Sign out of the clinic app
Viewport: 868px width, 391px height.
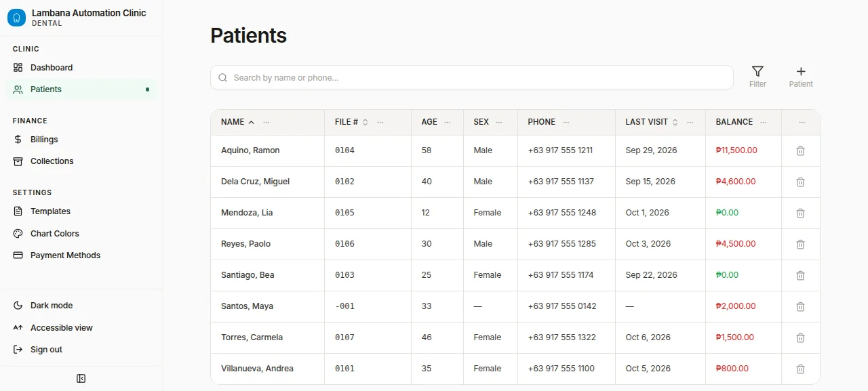(81, 350)
